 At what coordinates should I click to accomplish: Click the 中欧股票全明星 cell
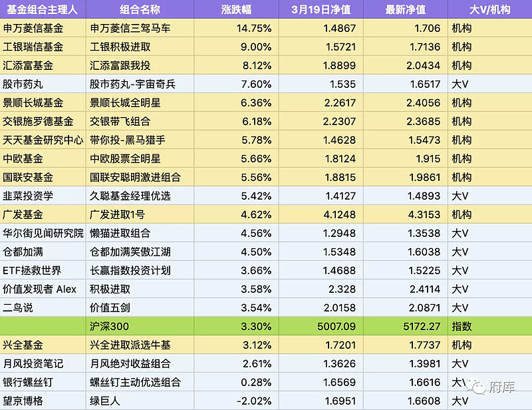click(x=140, y=158)
